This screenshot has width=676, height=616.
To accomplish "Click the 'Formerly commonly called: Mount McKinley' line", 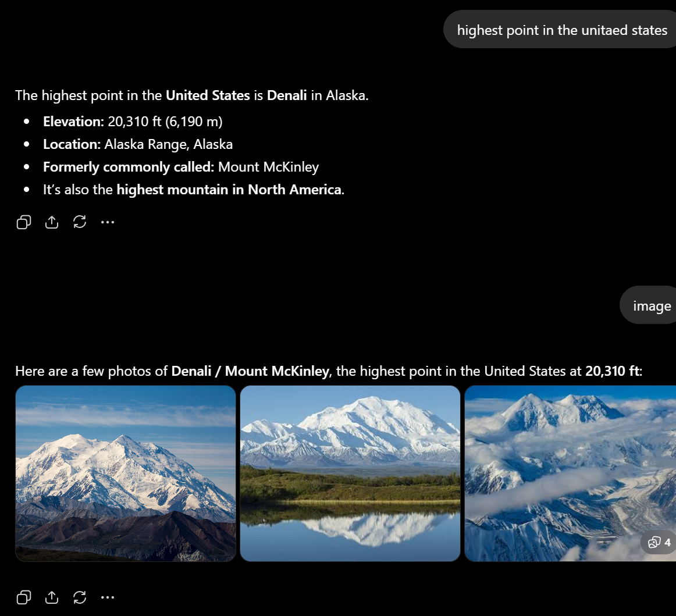I will click(x=181, y=167).
